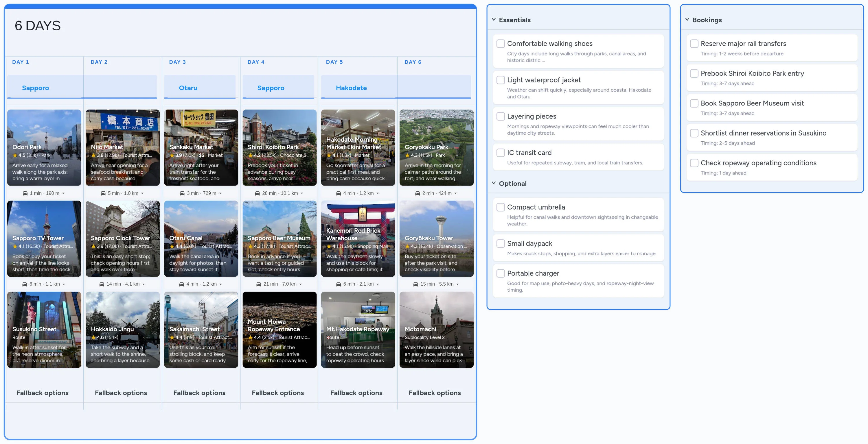
Task: Select the driving icon under Nijo Market
Action: tap(103, 193)
